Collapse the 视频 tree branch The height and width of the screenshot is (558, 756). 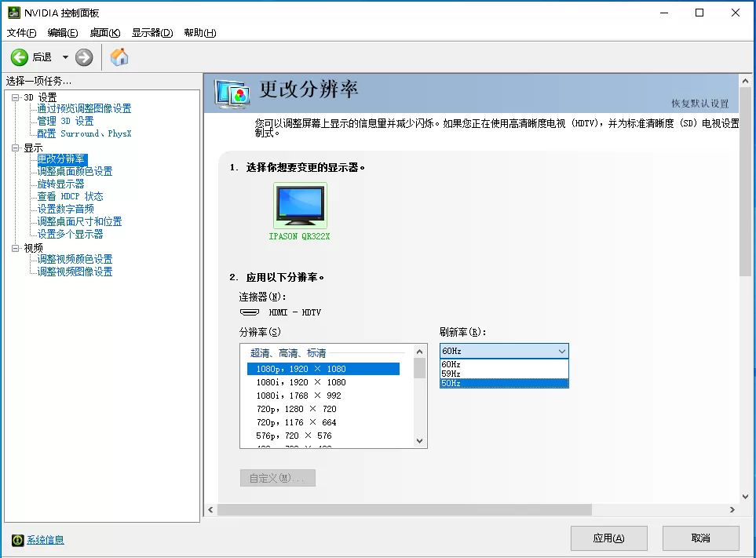coord(16,247)
